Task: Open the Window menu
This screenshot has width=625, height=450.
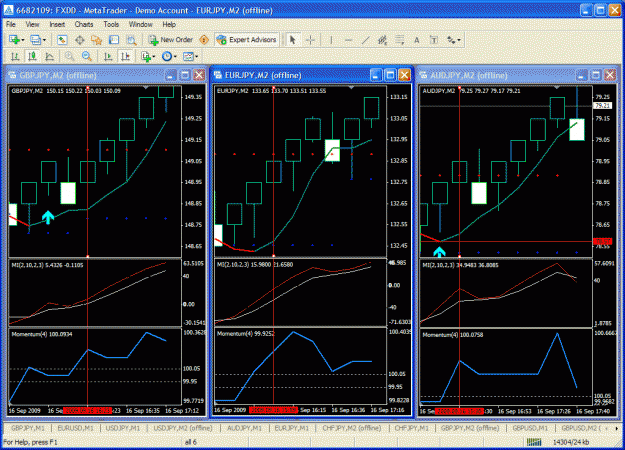Action: (140, 24)
